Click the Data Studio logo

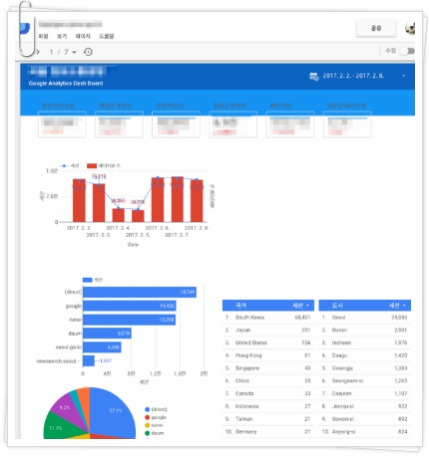[x=25, y=28]
